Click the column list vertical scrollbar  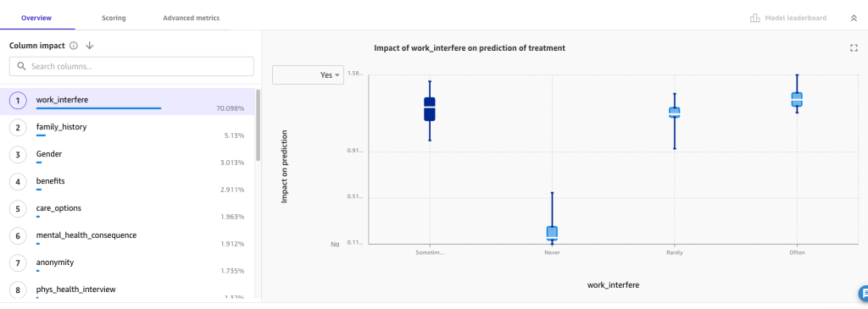tap(258, 125)
